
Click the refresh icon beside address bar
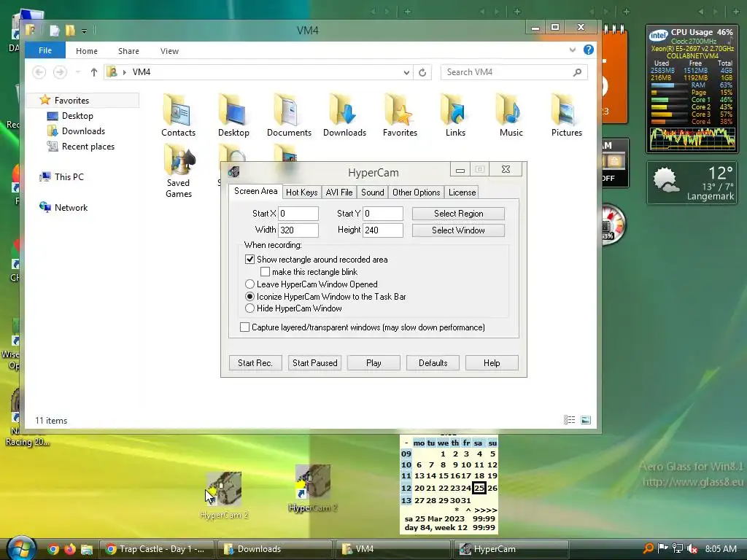[x=422, y=72]
